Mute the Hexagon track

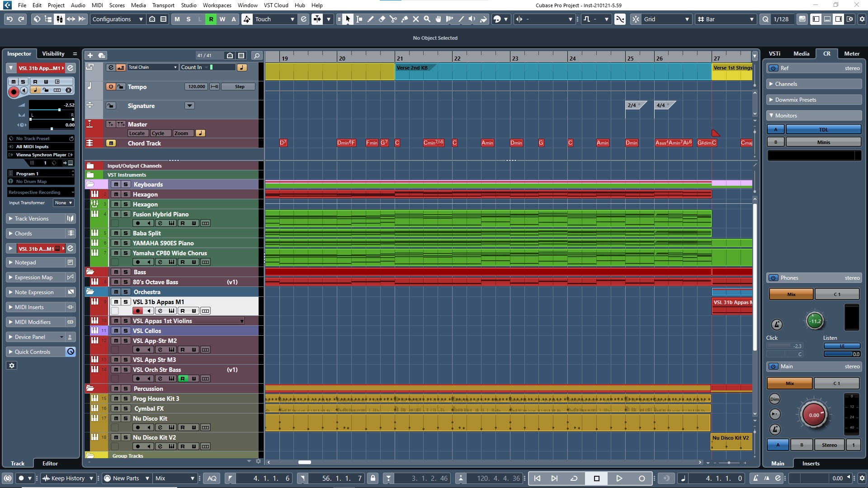[x=116, y=194]
